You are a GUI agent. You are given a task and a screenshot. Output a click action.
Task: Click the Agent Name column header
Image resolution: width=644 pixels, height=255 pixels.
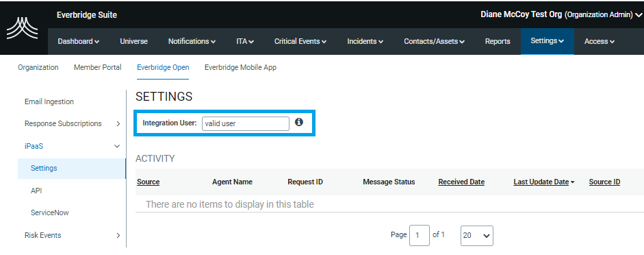[x=233, y=182]
